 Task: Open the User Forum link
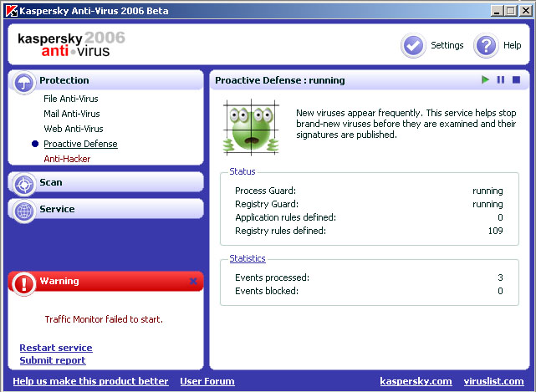[207, 381]
